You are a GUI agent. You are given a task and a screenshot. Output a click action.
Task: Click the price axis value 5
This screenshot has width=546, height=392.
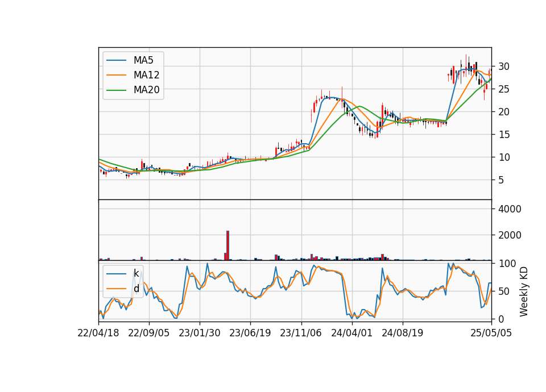tap(501, 180)
